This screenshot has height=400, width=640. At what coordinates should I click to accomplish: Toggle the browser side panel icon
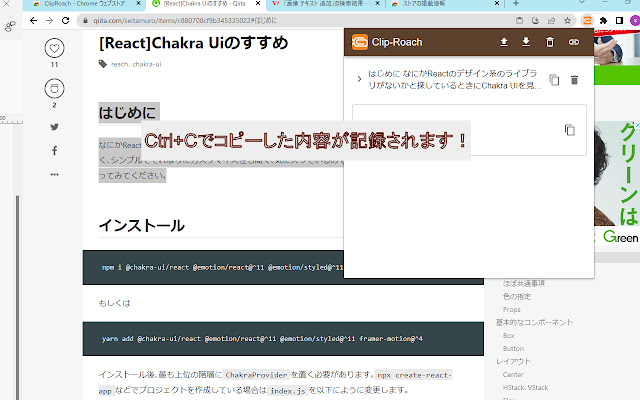619,20
